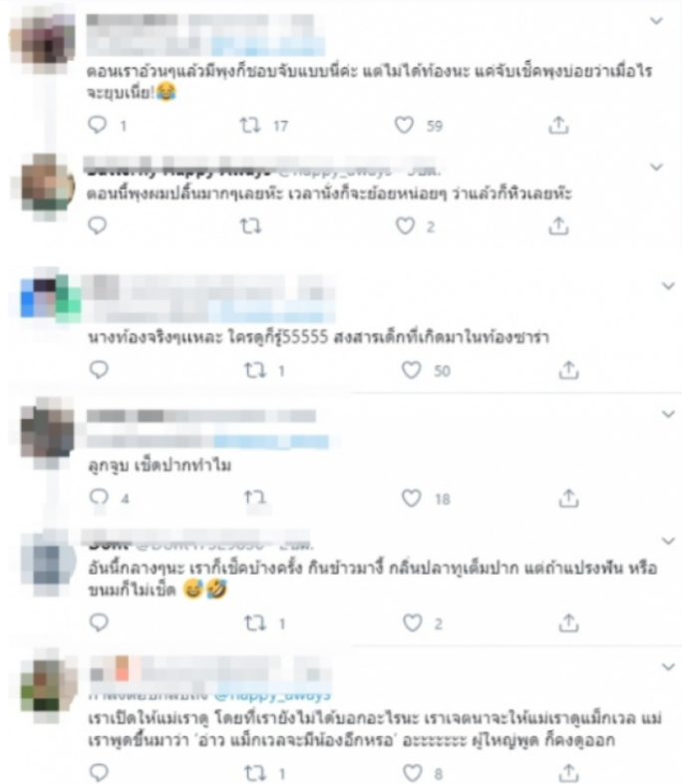Retweet the tweet showing 17 retweets
The width and height of the screenshot is (682, 784).
click(250, 125)
